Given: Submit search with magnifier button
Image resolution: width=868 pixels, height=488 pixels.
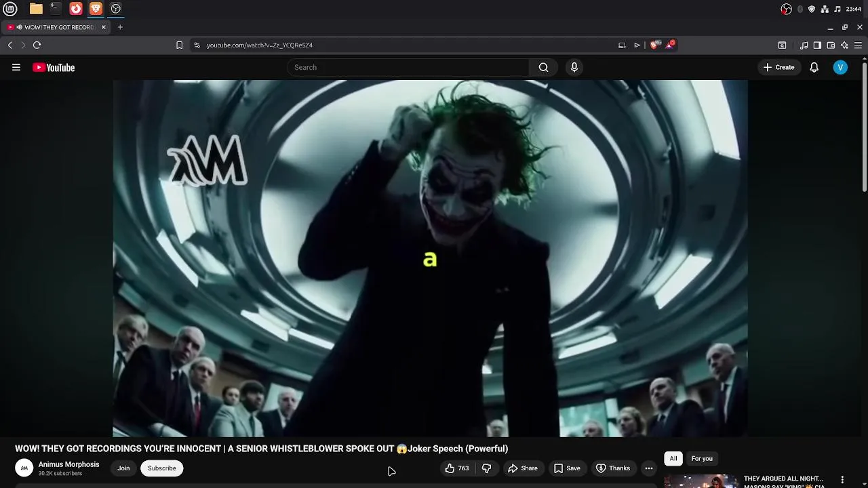Looking at the screenshot, I should click(543, 67).
